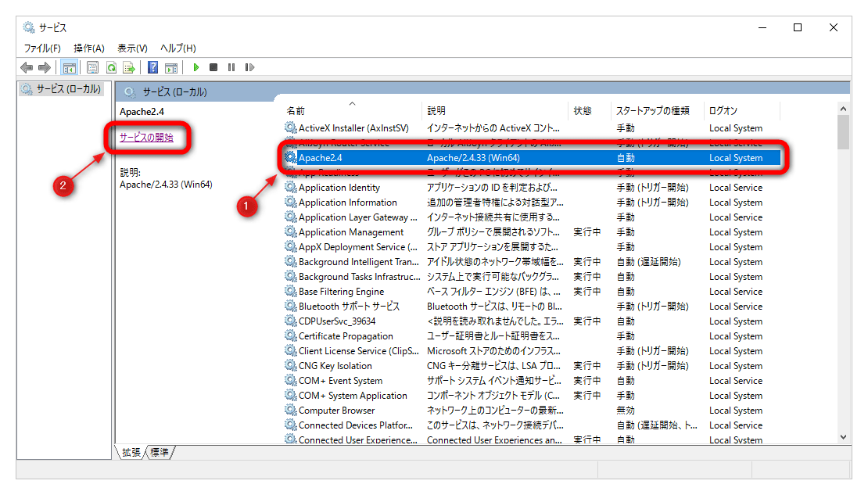Image resolution: width=868 pixels, height=495 pixels.
Task: Open Help using the blue question mark icon
Action: tap(152, 67)
